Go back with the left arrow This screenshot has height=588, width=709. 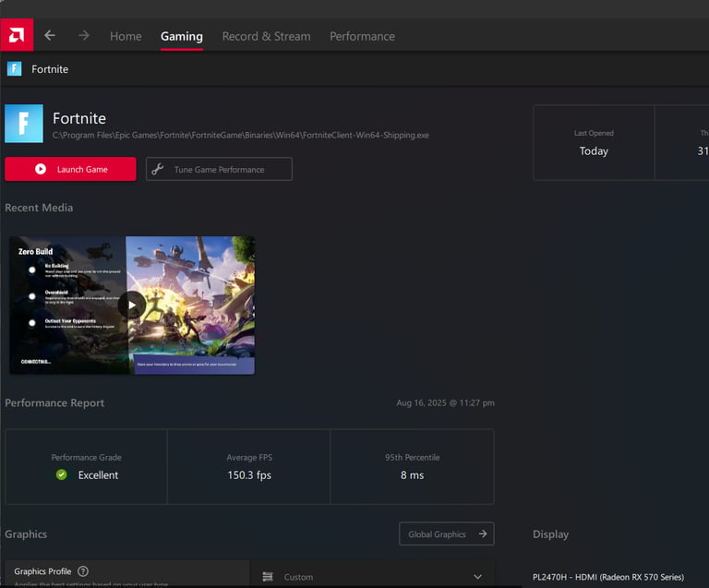(x=50, y=35)
